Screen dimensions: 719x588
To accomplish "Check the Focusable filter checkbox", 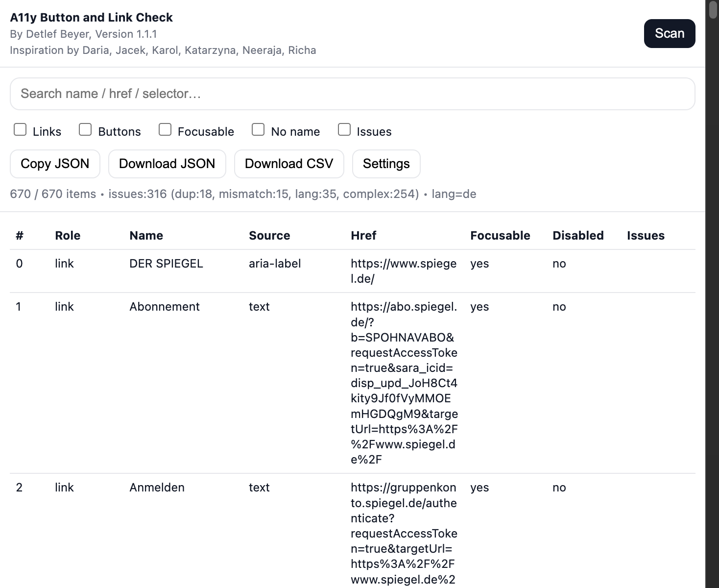I will (165, 130).
